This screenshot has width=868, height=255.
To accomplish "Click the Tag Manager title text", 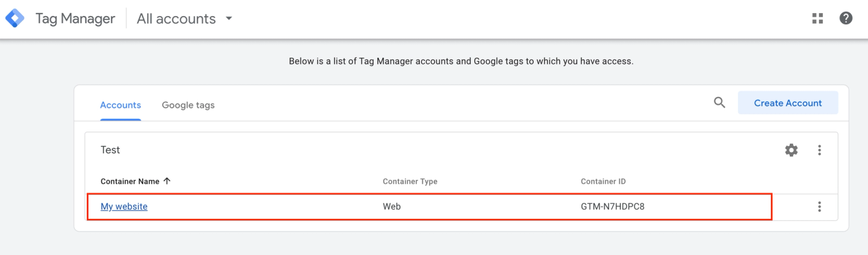I will point(75,19).
